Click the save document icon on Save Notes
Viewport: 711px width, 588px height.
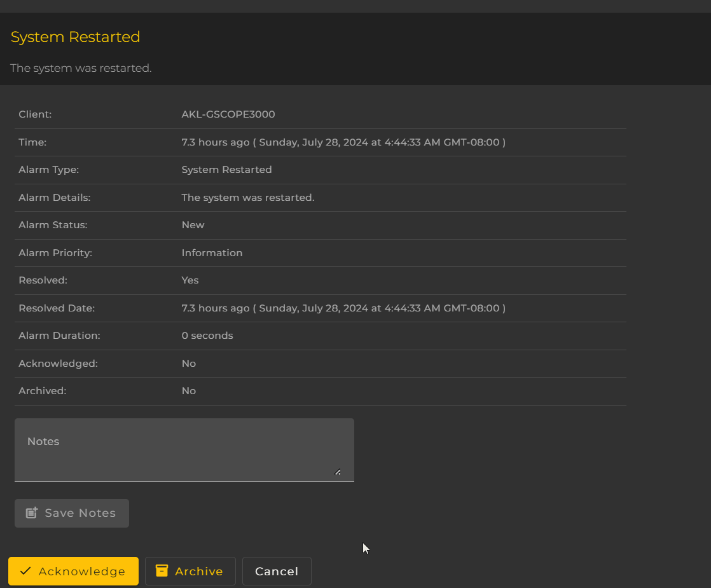coord(31,513)
